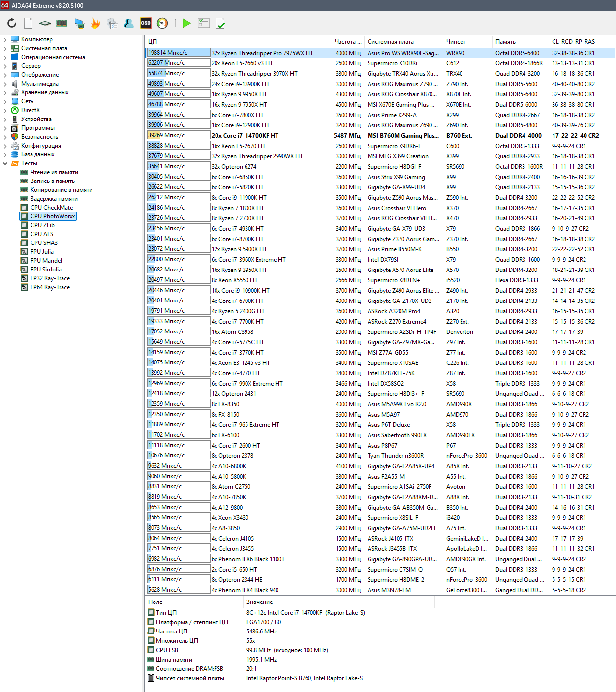Click the 62207 Мпкс/с result bar
The height and width of the screenshot is (692, 616).
178,63
